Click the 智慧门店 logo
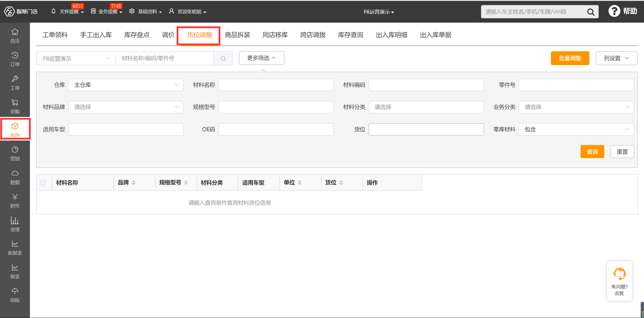This screenshot has height=318, width=644. point(21,12)
